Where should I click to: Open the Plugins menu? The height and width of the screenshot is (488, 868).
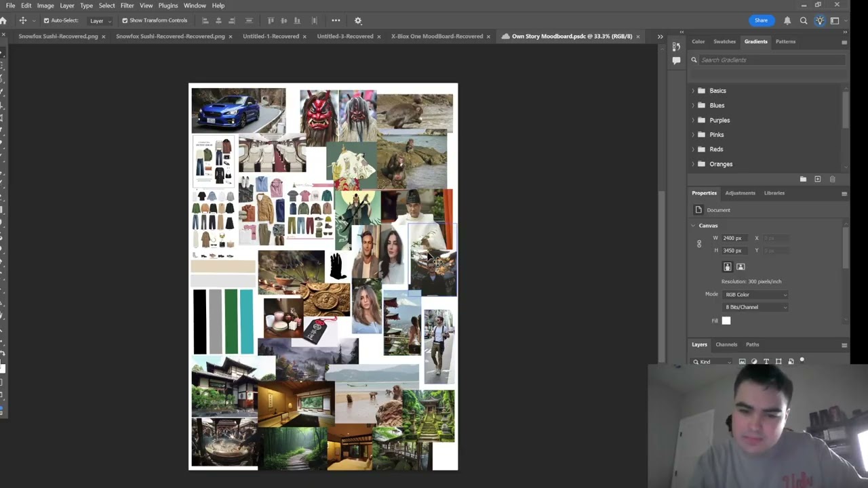[168, 5]
